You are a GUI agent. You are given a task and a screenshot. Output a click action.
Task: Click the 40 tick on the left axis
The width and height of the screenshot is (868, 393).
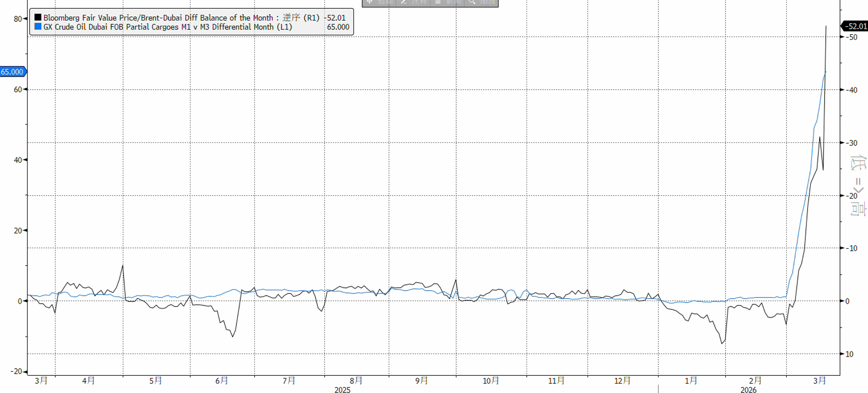(x=18, y=160)
